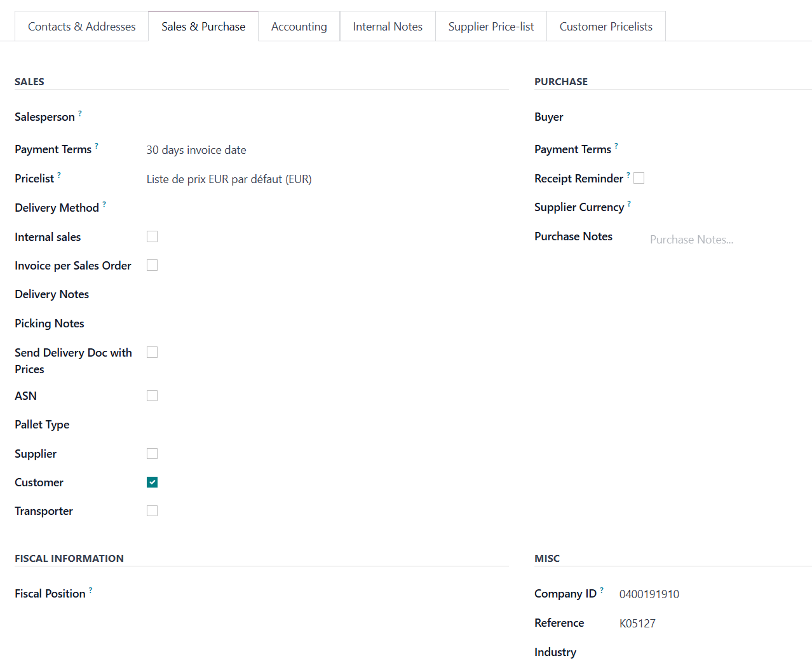Click the Receipt Reminder help icon
This screenshot has width=812, height=670.
click(x=628, y=175)
